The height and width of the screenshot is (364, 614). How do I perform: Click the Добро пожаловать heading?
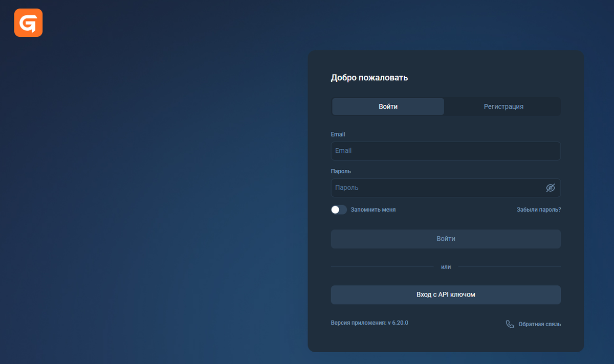click(x=369, y=78)
